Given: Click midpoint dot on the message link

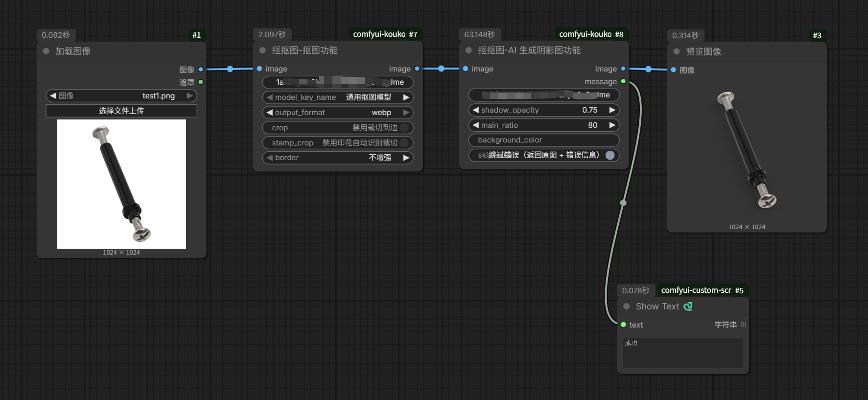Looking at the screenshot, I should pos(623,203).
